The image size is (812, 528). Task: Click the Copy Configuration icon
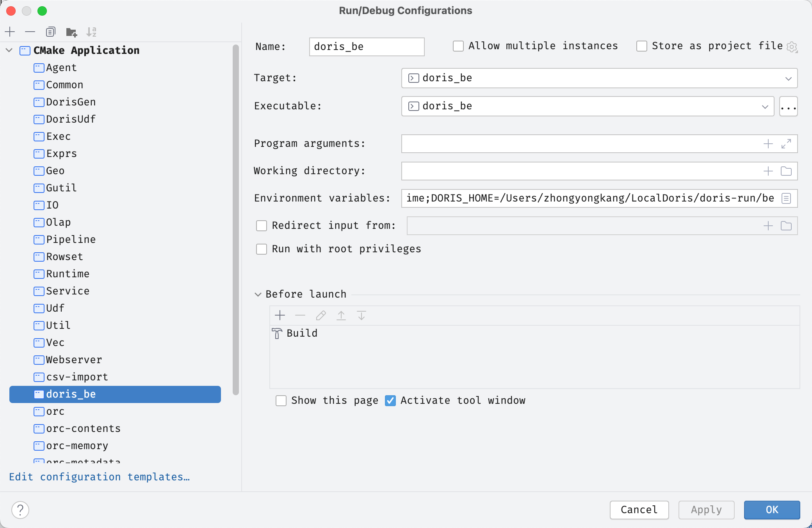coord(51,32)
